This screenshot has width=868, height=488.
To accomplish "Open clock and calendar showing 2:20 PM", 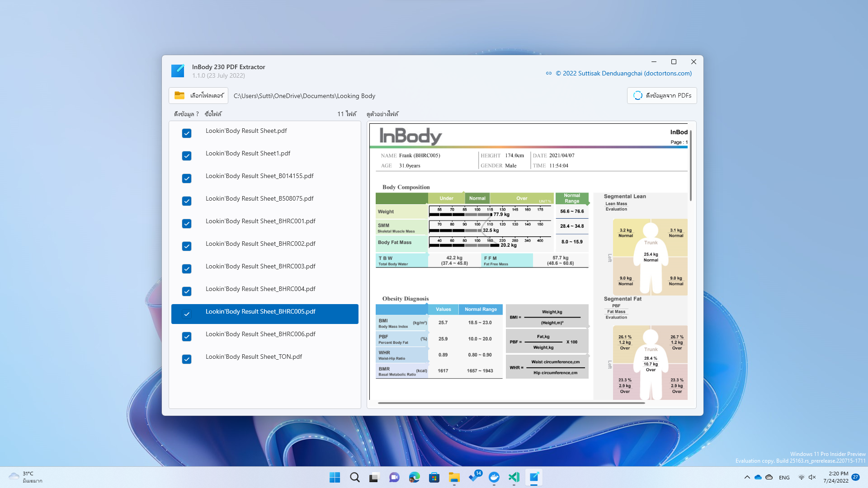I will tap(835, 477).
